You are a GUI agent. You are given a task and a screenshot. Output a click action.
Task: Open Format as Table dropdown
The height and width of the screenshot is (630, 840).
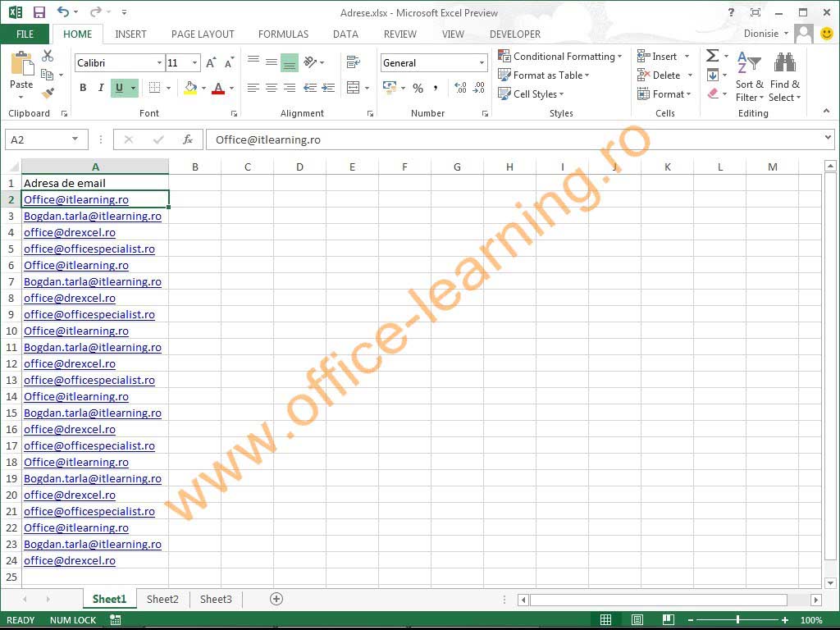click(543, 75)
